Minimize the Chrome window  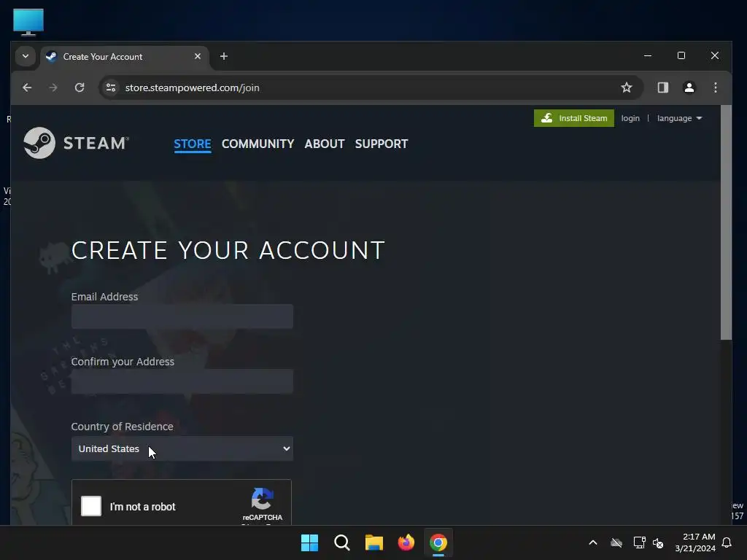point(648,55)
